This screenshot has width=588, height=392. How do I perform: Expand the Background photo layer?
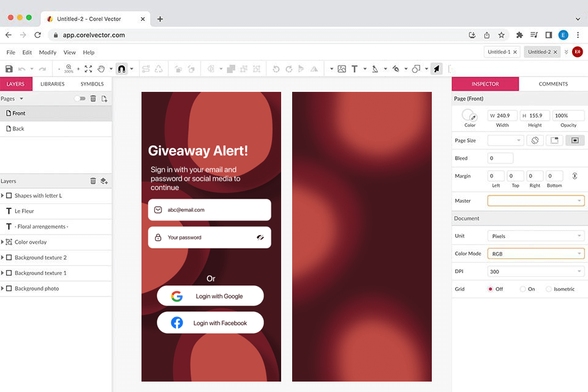(2, 288)
